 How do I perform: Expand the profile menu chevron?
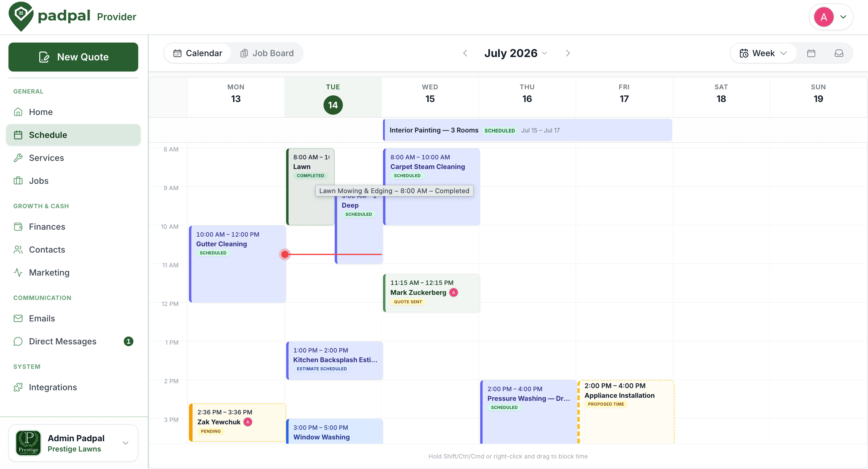click(x=843, y=17)
